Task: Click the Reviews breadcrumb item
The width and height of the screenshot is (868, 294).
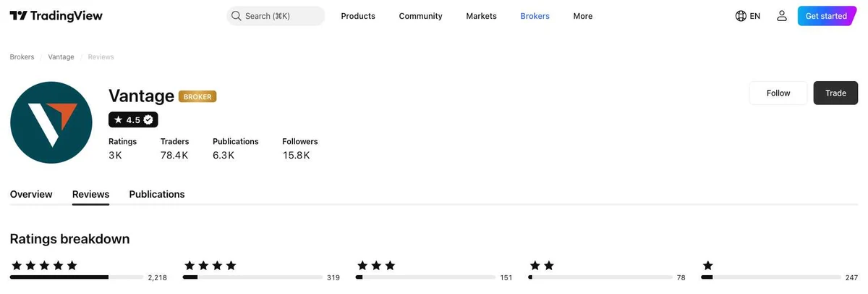Action: point(101,56)
